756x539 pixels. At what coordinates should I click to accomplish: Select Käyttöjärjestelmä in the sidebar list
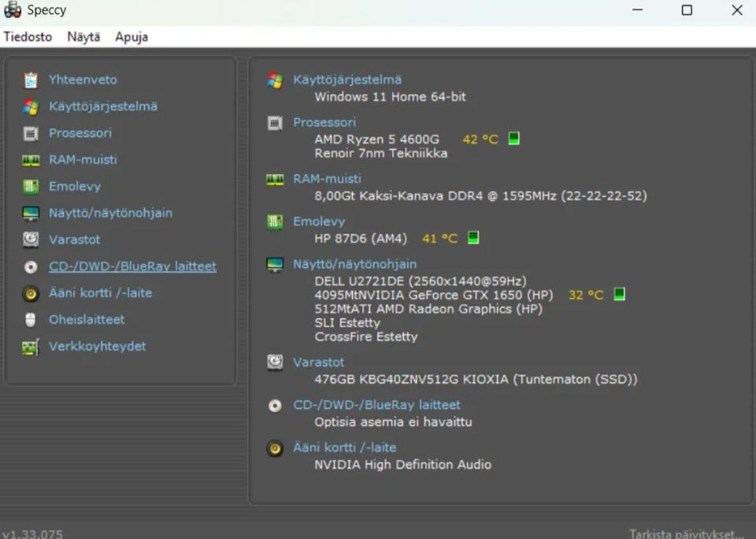(x=102, y=106)
